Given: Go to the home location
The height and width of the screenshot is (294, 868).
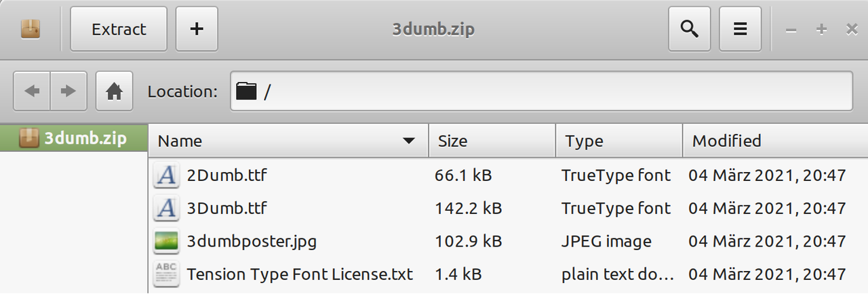Looking at the screenshot, I should 114,91.
